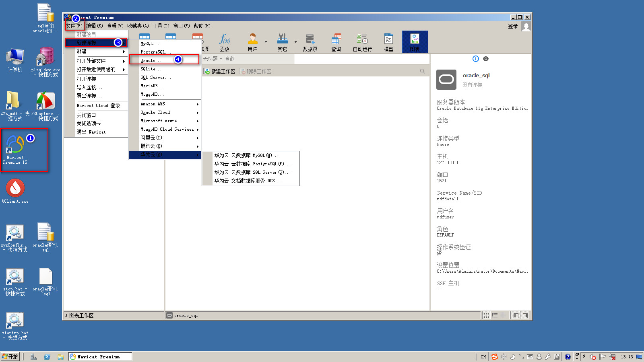Viewport: 644px width, 362px height.
Task: Choose Oracle... from the new connection menu
Action: [151, 60]
